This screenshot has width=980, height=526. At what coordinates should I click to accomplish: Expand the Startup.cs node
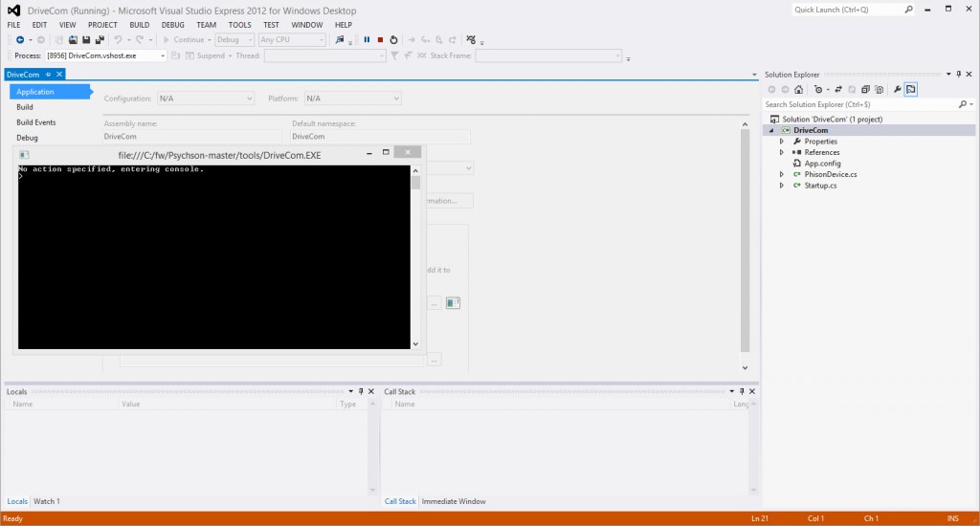click(781, 186)
